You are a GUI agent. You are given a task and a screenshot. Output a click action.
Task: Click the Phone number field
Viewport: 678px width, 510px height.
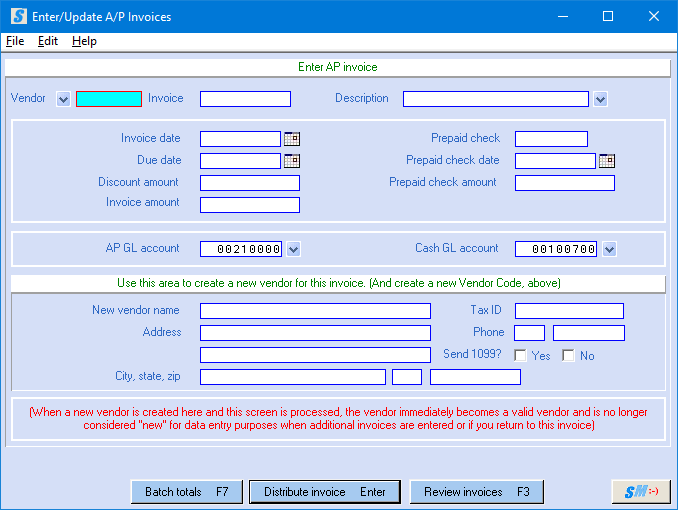tap(589, 333)
